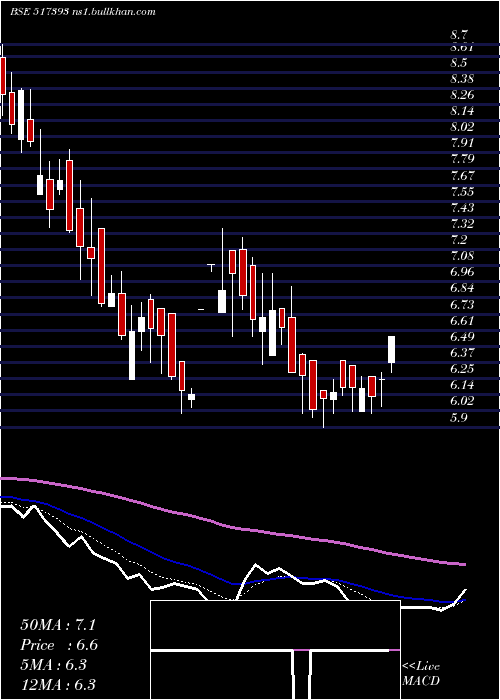This screenshot has width=500, height=700.
Task: Select the 7.2 price axis label
Action: click(459, 240)
